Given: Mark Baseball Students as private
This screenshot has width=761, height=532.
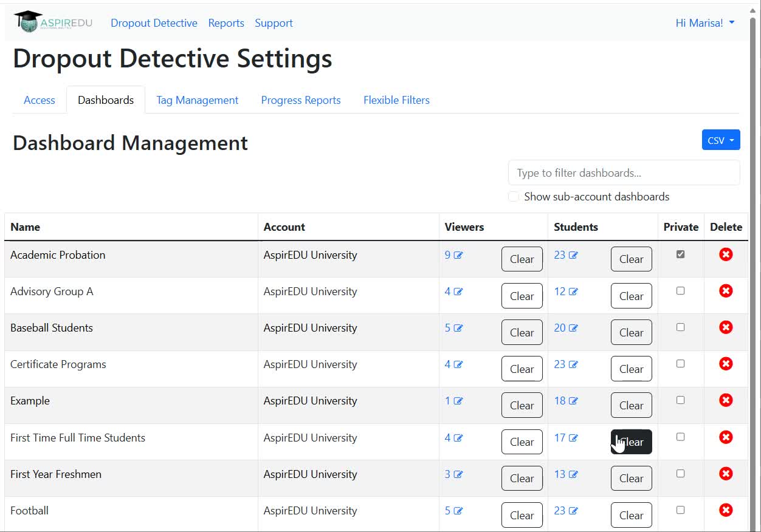Looking at the screenshot, I should coord(680,327).
